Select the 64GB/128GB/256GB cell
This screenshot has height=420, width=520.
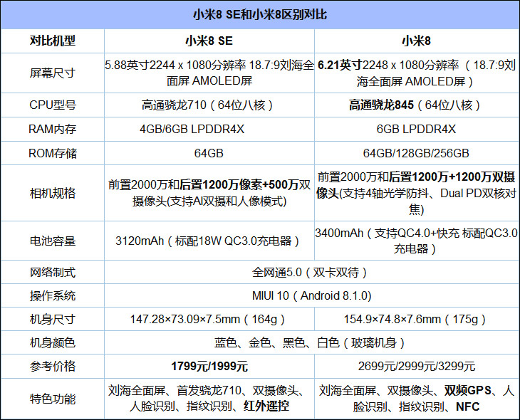click(x=416, y=153)
